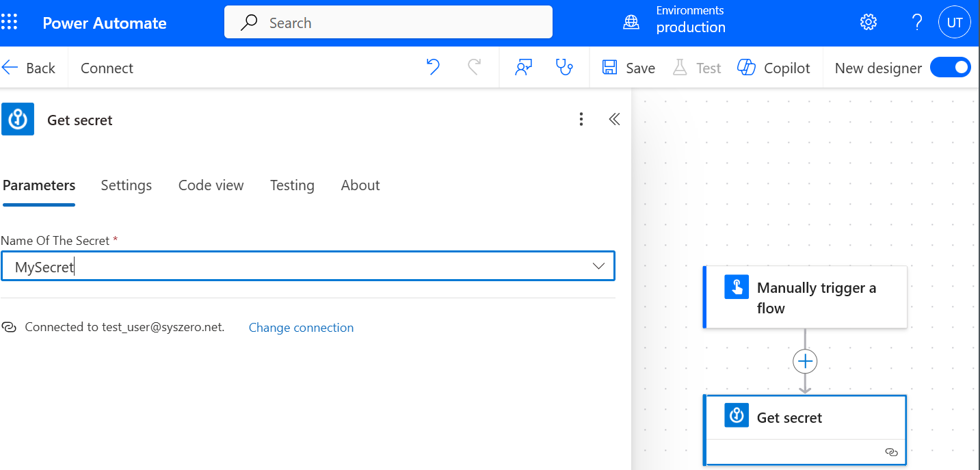The image size is (980, 470).
Task: Click into the Search box
Action: click(x=388, y=23)
